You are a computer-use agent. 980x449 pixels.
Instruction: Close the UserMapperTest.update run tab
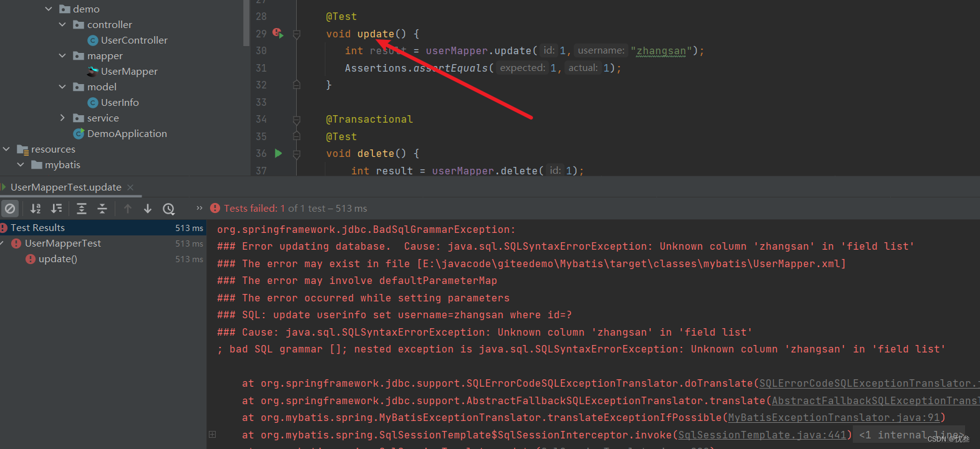click(130, 187)
